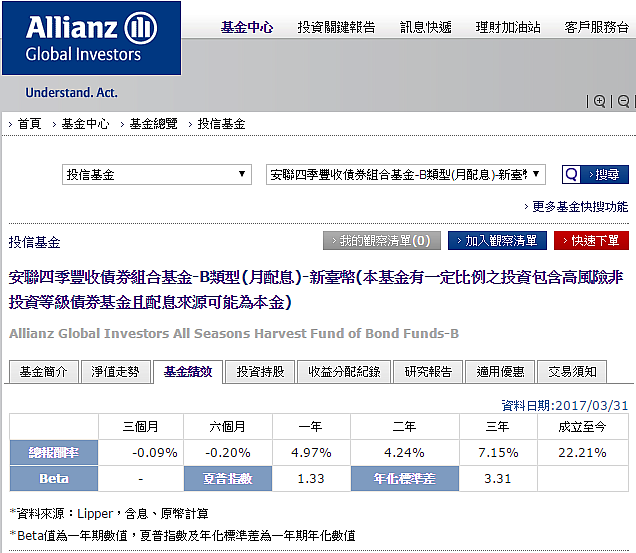Click the English fund name subtitle
Image resolution: width=636 pixels, height=553 pixels.
click(234, 334)
